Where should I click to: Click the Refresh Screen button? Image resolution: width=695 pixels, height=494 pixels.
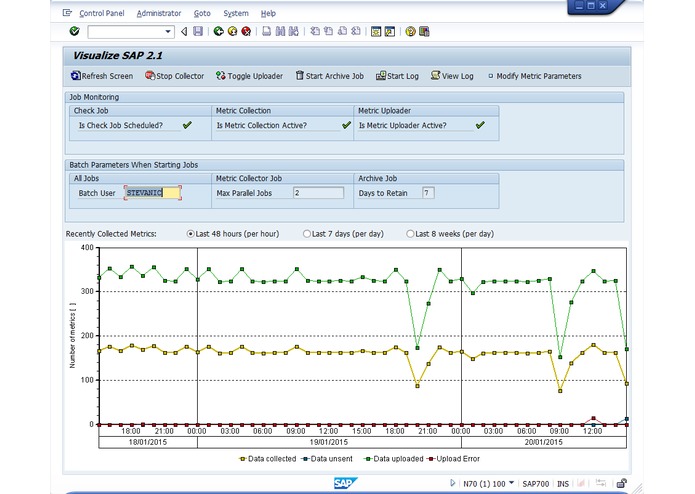click(102, 76)
